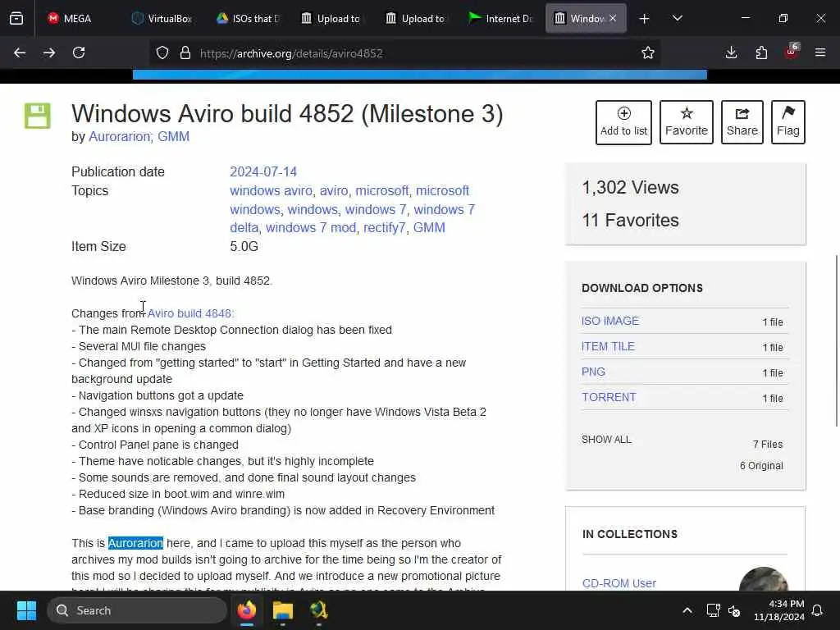This screenshot has width=840, height=630.
Task: Reload the current page
Action: pyautogui.click(x=79, y=53)
